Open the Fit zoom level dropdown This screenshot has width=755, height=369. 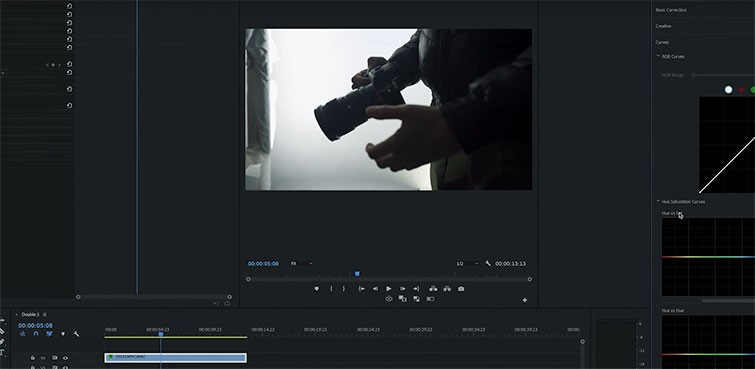coord(301,264)
